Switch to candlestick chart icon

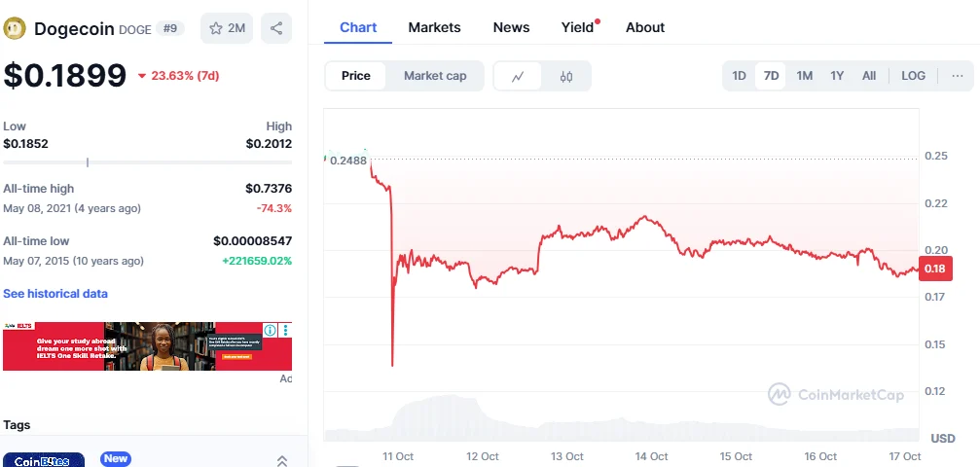tap(566, 76)
